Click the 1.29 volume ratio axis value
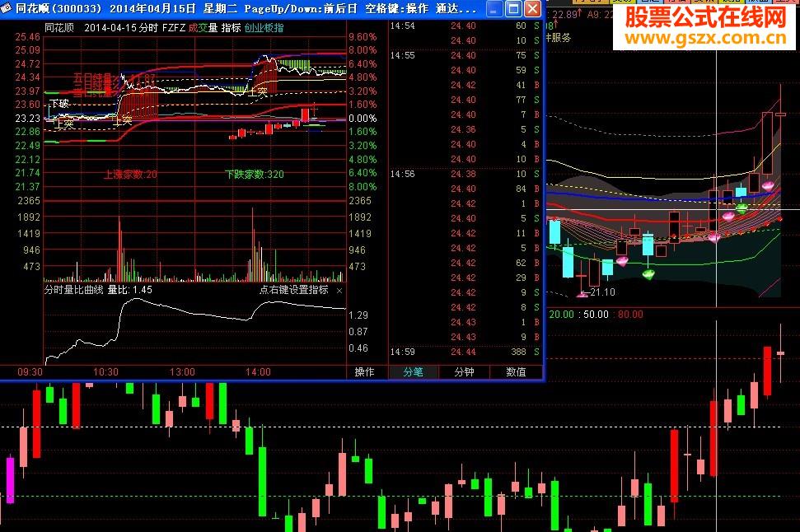The width and height of the screenshot is (800, 532). point(358,315)
